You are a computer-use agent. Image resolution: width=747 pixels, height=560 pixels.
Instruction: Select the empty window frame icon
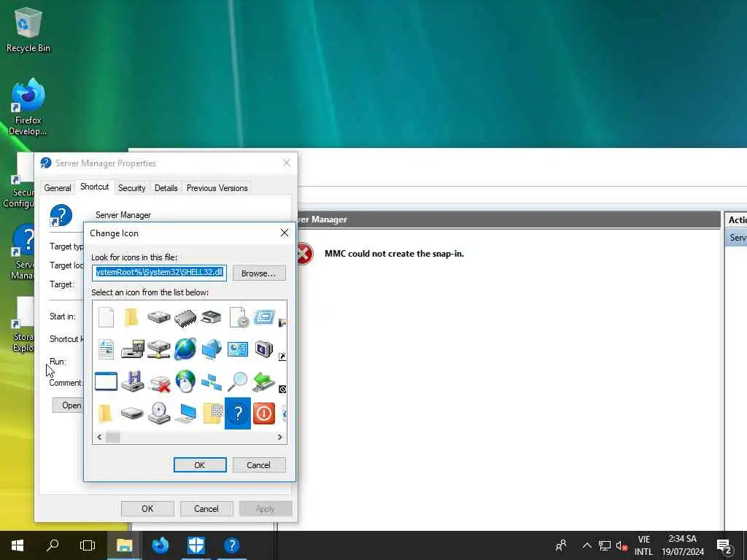point(106,381)
